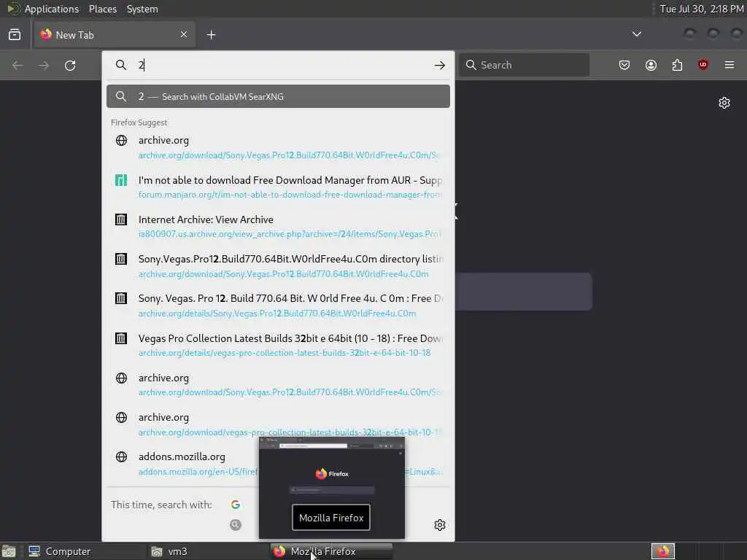Go back one page
Screen dimensions: 747x560
(18, 65)
